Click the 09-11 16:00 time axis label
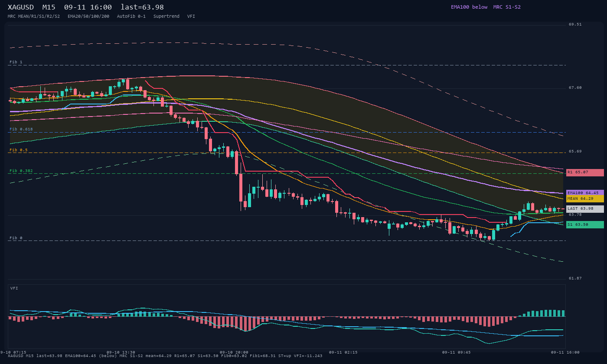The height and width of the screenshot is (364, 607). [565, 352]
